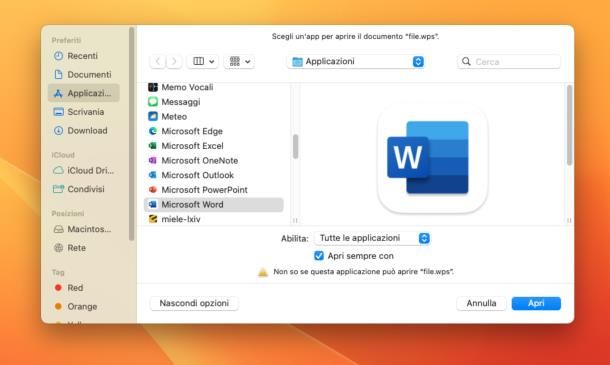
Task: Click the 'Microsoft Excel' name
Action: pos(193,146)
